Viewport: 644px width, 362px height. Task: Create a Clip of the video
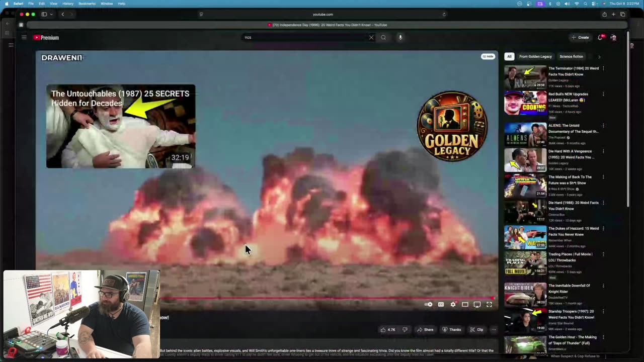tap(476, 330)
